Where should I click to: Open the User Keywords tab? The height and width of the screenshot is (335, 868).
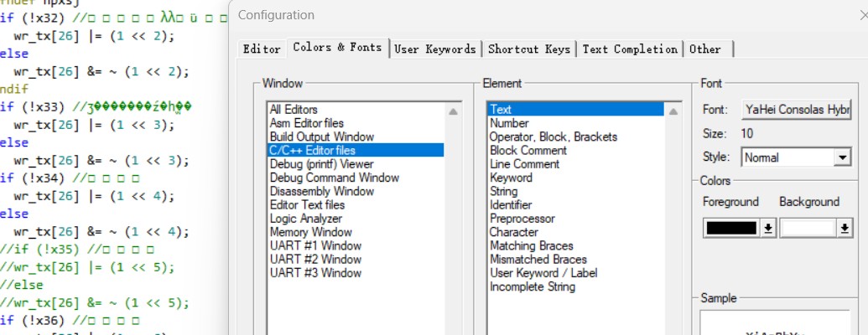tap(435, 49)
